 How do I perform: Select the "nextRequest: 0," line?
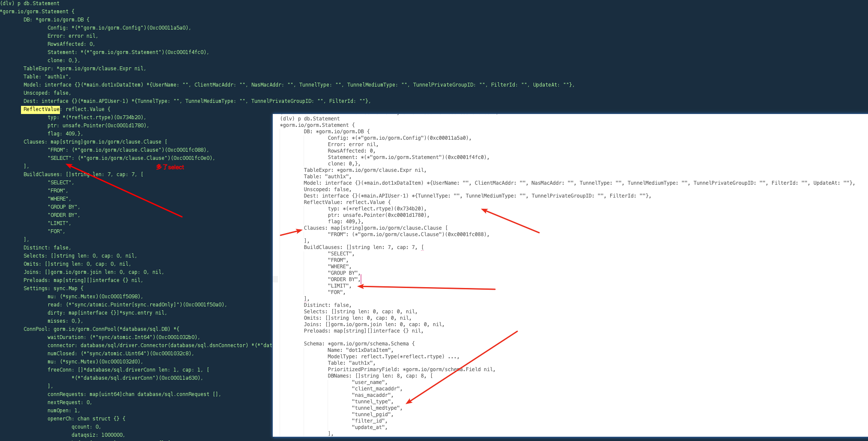70,402
